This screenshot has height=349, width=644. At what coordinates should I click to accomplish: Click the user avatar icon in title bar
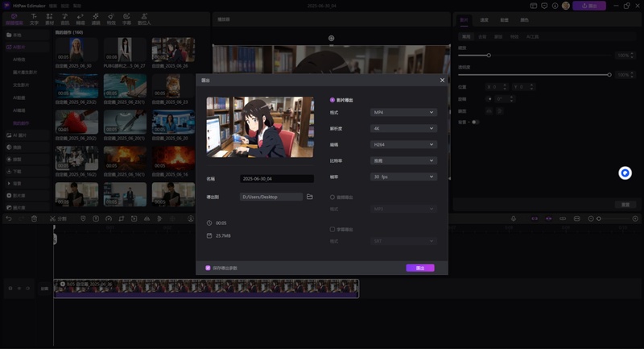tap(565, 6)
